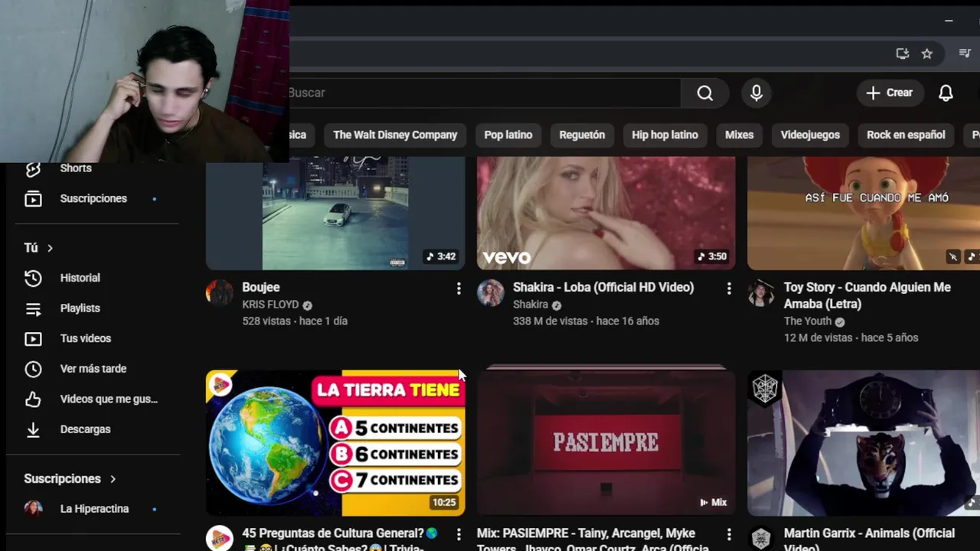This screenshot has width=980, height=551.
Task: Open more options for 45 Preguntas video
Action: pyautogui.click(x=458, y=534)
